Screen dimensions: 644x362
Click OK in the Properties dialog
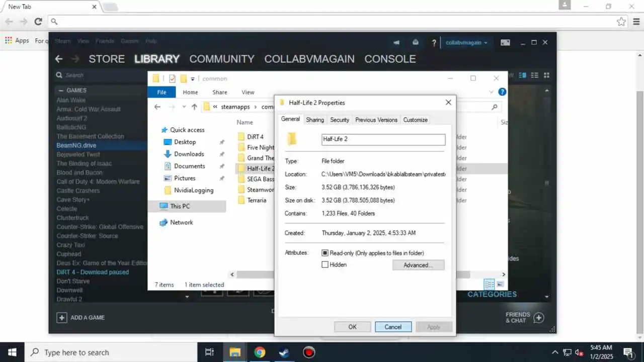coord(352,327)
